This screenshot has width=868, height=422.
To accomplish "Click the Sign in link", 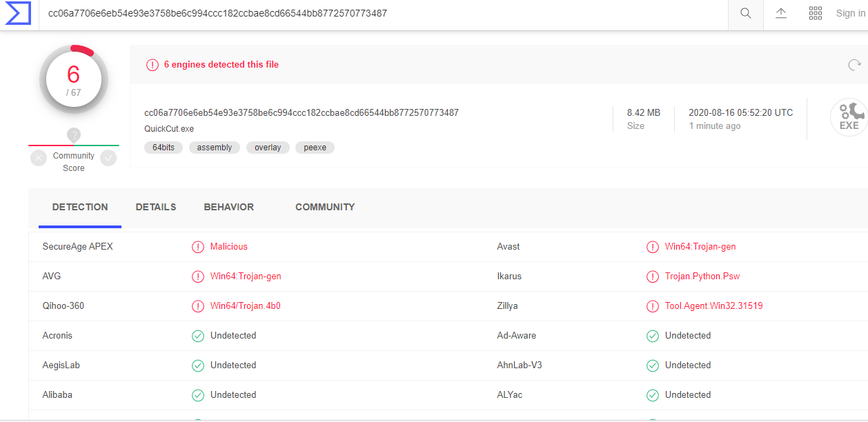I will point(850,14).
